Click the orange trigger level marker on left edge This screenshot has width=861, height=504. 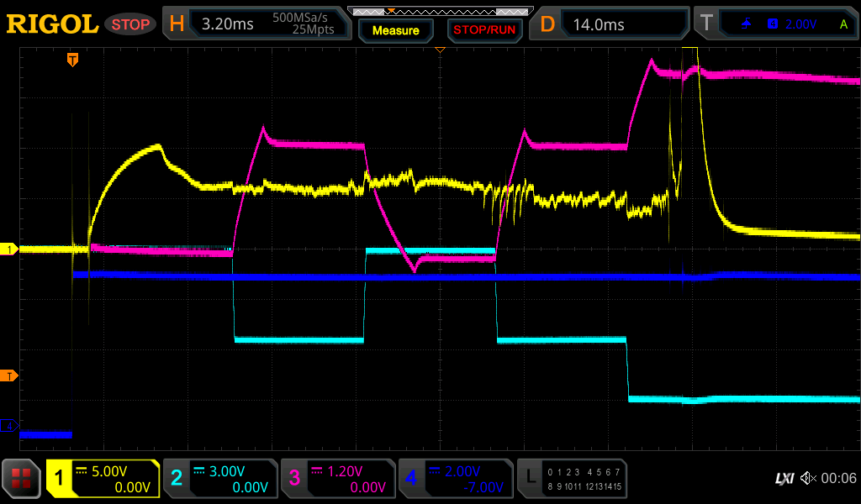click(10, 375)
